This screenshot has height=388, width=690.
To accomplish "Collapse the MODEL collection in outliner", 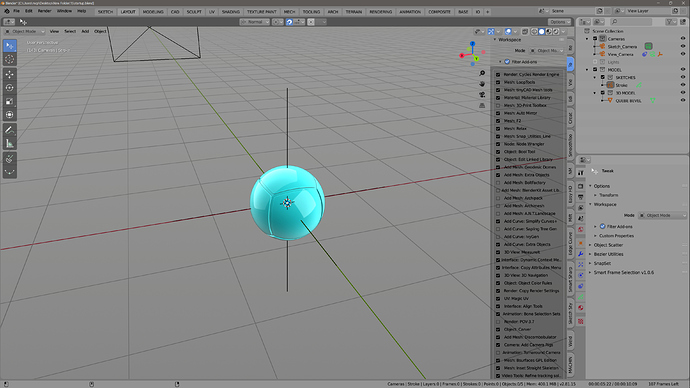I will pyautogui.click(x=587, y=70).
